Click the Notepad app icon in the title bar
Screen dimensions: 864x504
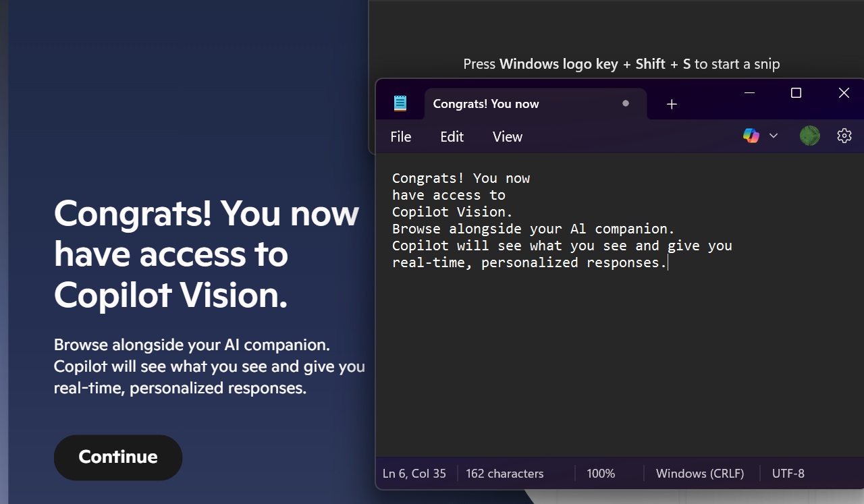[400, 103]
